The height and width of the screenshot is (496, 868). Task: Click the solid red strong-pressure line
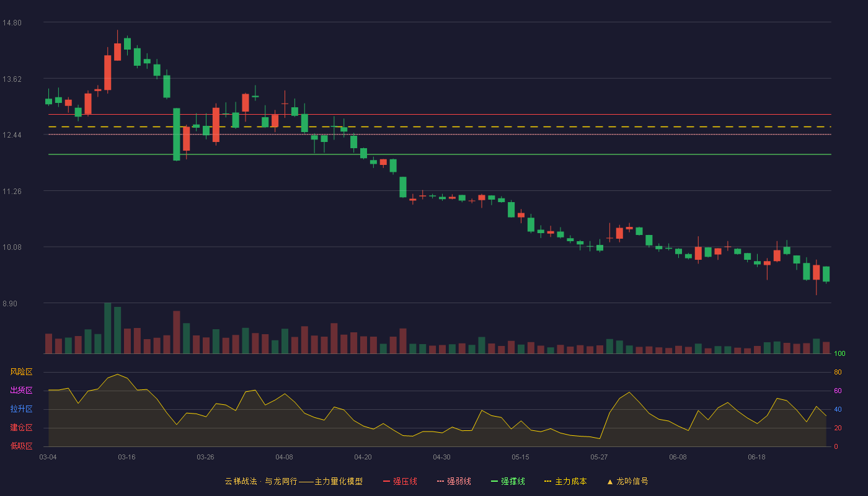coord(440,115)
